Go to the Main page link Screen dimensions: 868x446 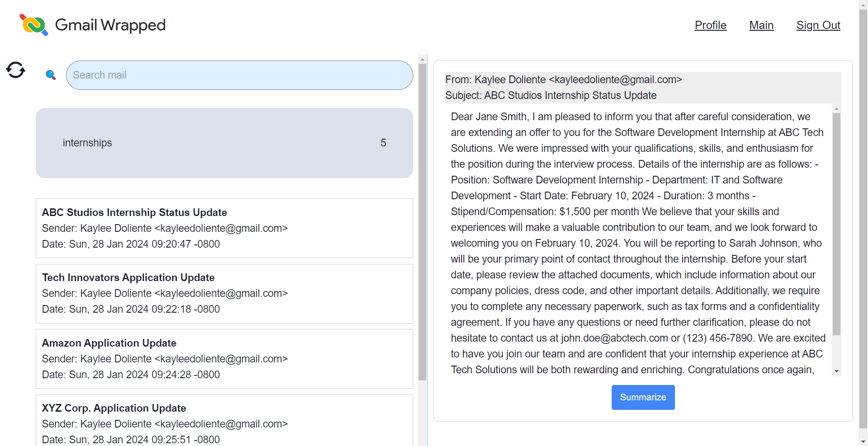point(761,25)
